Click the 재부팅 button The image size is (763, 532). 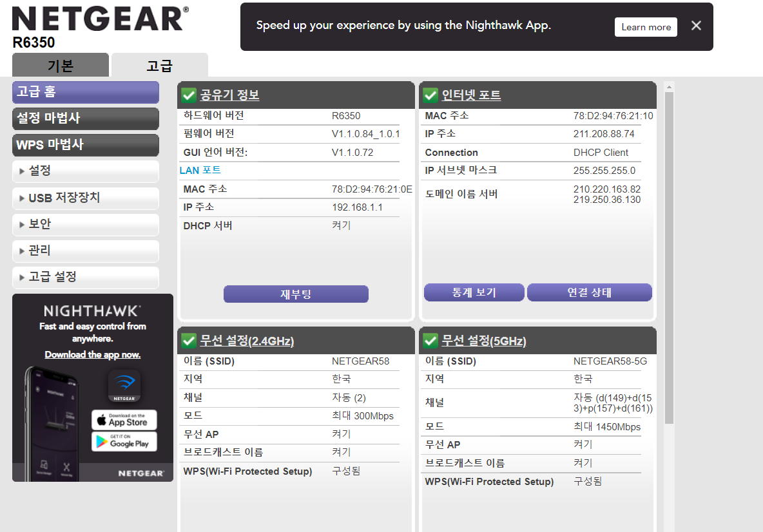pos(296,294)
